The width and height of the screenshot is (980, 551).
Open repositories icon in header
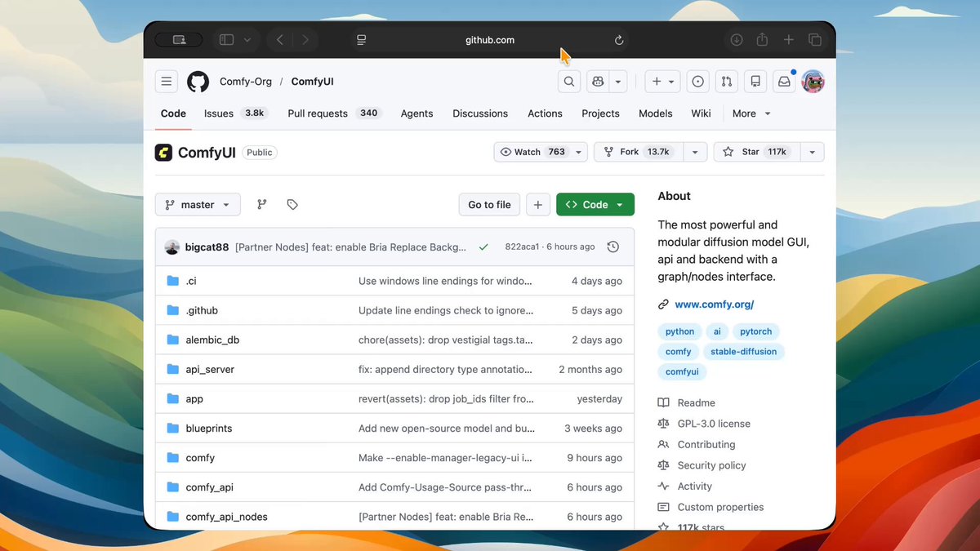755,82
